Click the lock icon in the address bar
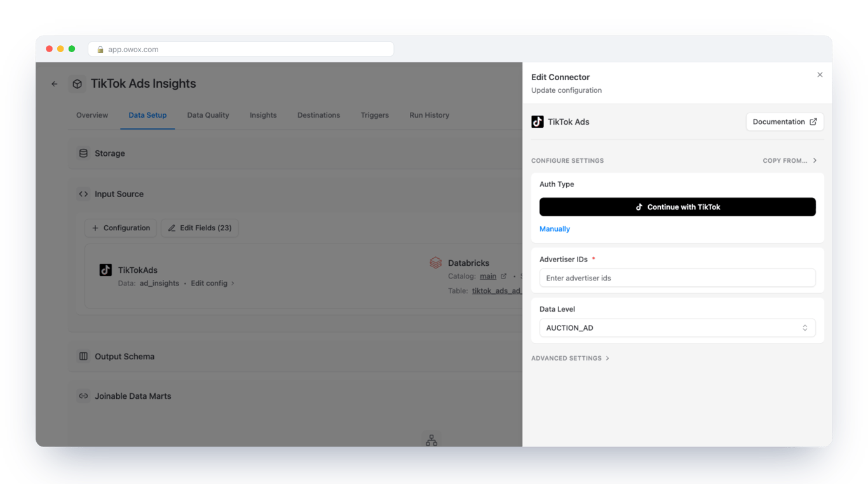Image resolution: width=868 pixels, height=484 pixels. [x=100, y=50]
